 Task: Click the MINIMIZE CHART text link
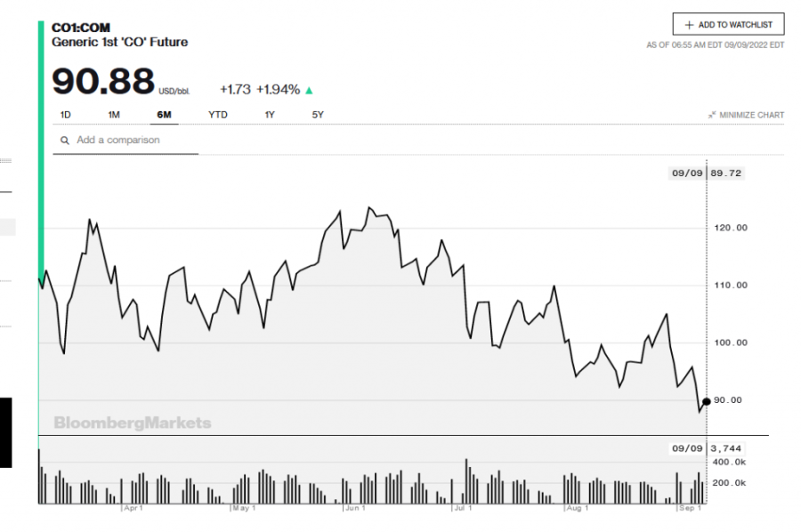[752, 115]
